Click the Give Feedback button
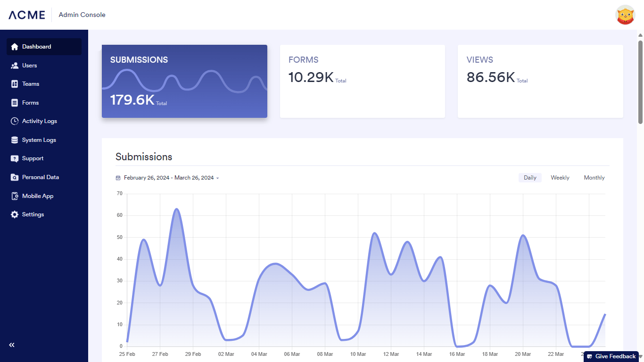 611,356
